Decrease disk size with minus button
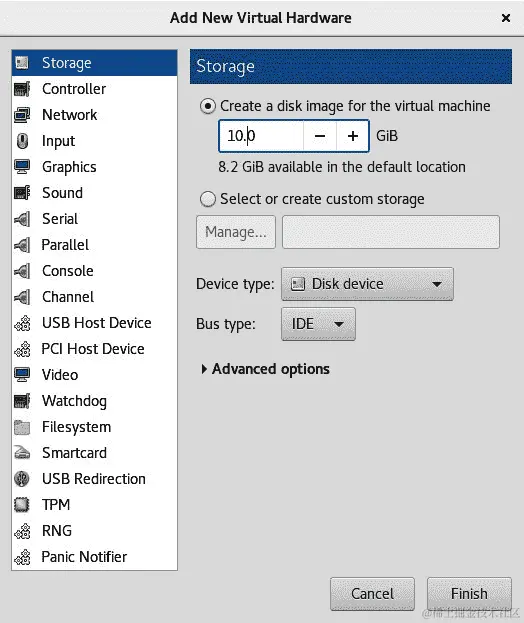 (320, 136)
